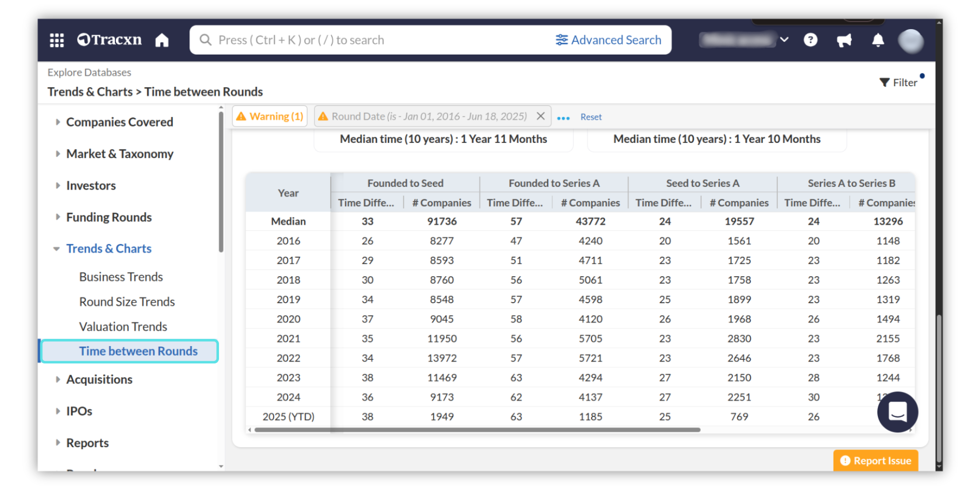Open the apps grid menu icon
Image resolution: width=980 pixels, height=490 pixels.
point(57,40)
